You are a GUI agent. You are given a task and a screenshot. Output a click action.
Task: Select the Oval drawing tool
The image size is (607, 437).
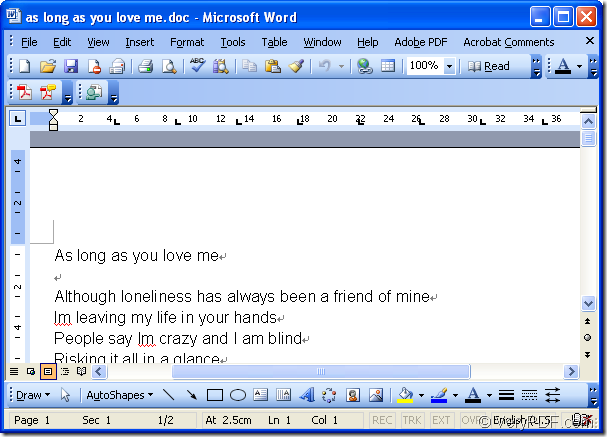point(238,395)
